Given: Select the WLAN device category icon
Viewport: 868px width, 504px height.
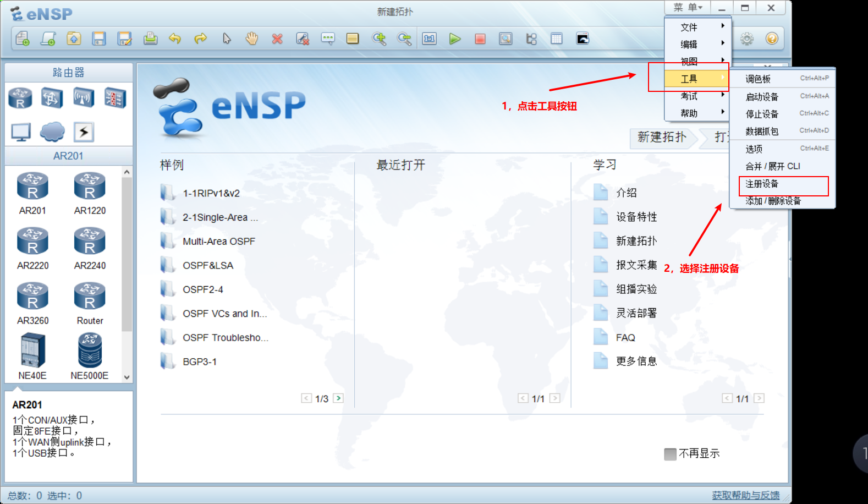Looking at the screenshot, I should (x=84, y=98).
